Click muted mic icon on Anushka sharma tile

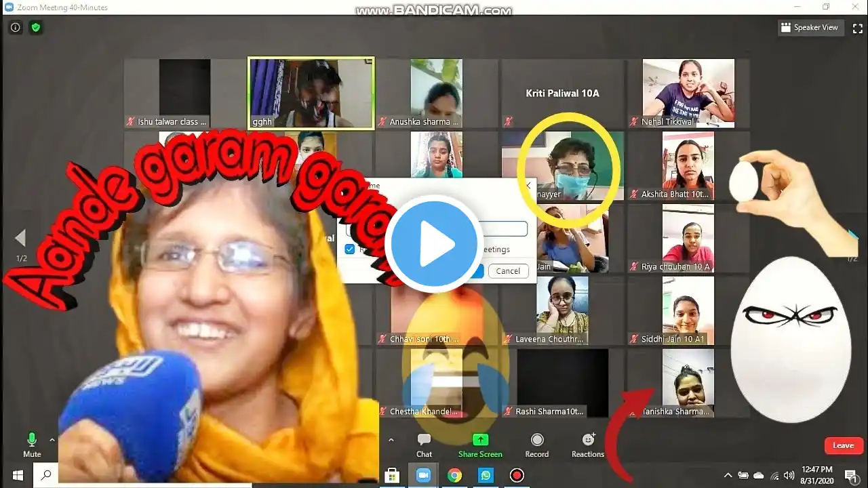tap(383, 122)
